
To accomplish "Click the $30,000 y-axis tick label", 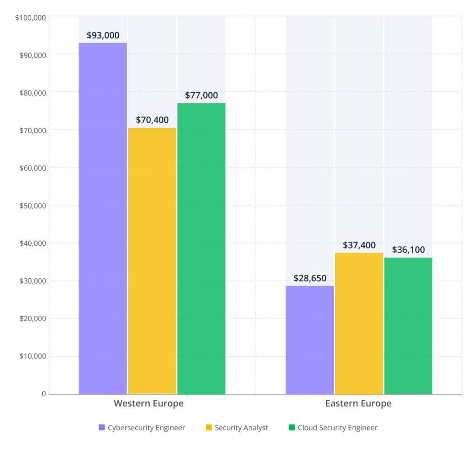I will coord(33,281).
